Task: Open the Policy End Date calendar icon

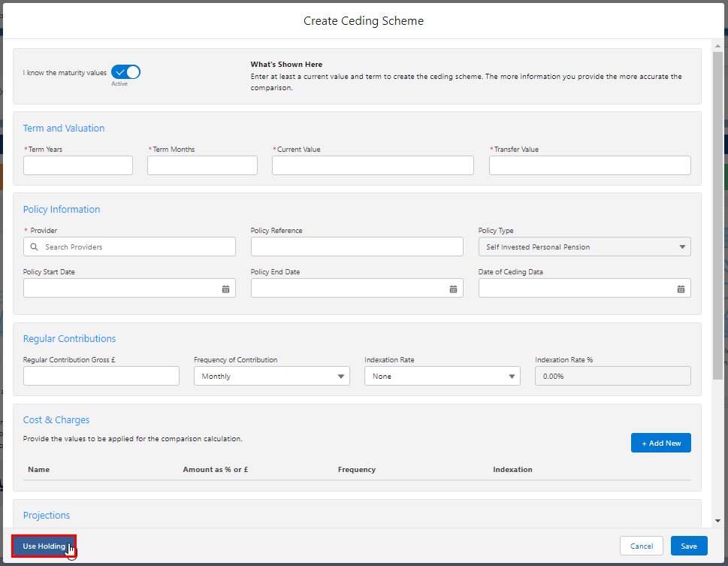Action: click(453, 289)
